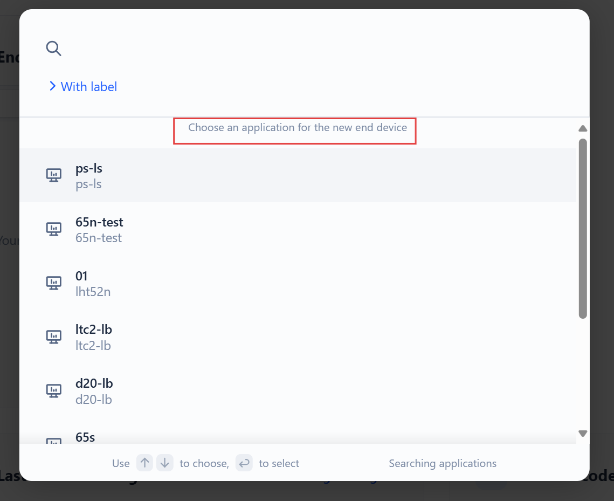This screenshot has height=501, width=614.
Task: Expand the With label filter
Action: point(83,87)
